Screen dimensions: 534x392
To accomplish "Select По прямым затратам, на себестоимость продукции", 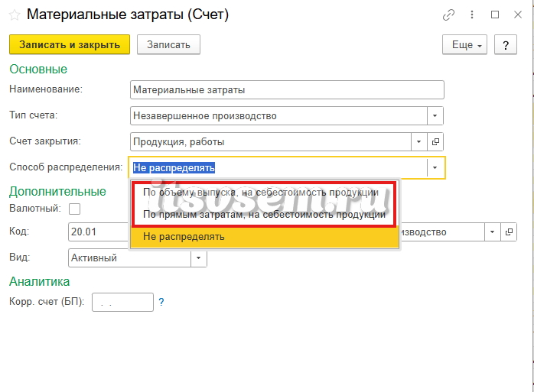I will tap(264, 215).
